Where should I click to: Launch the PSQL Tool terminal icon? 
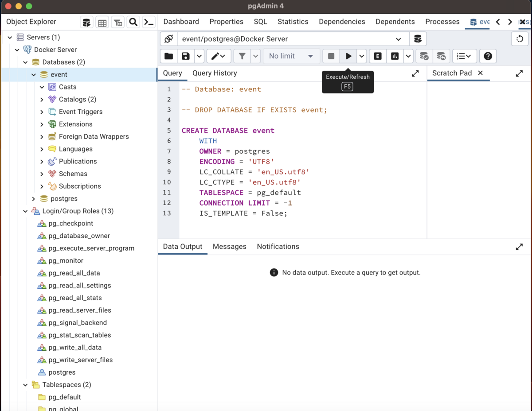point(149,22)
